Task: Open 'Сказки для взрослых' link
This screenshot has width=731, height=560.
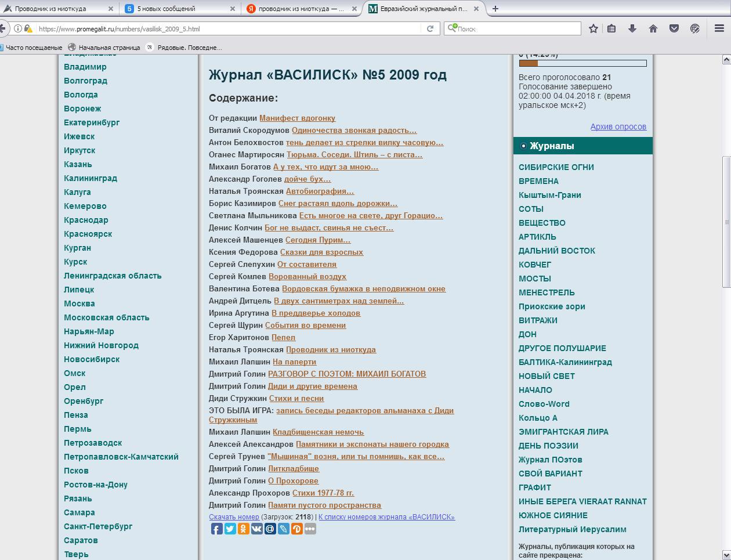Action: [x=321, y=252]
